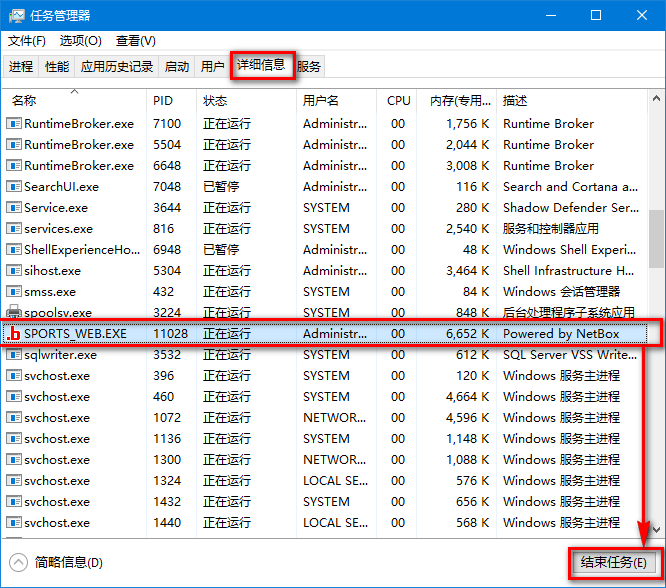This screenshot has height=588, width=666.
Task: Select the SPORTS_WEB.EXE process name
Action: 75,334
